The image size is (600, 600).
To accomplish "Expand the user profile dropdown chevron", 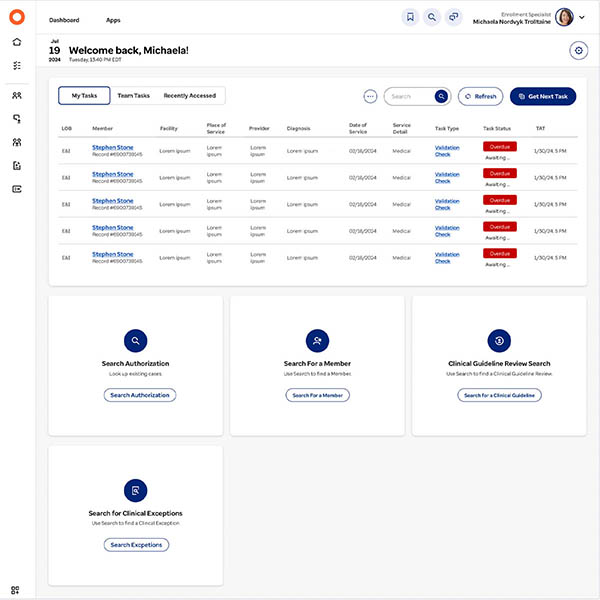I will click(x=584, y=18).
